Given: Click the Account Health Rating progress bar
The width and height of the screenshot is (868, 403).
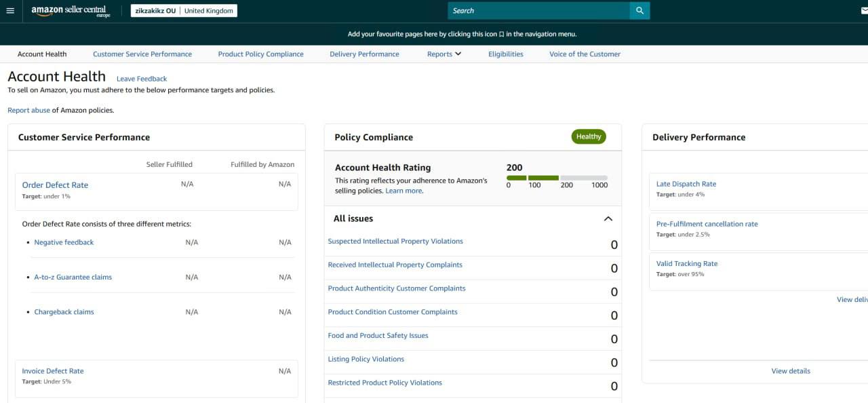Looking at the screenshot, I should (x=557, y=178).
